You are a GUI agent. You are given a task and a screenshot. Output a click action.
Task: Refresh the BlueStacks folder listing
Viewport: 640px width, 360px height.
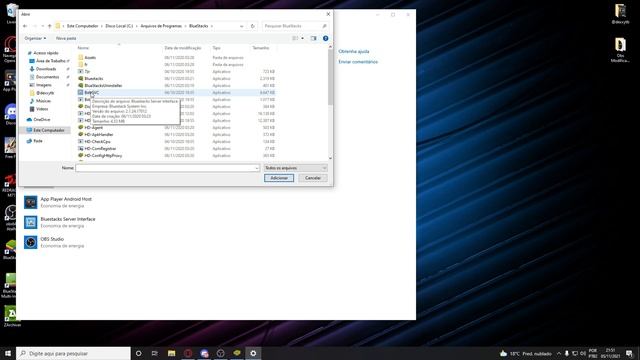(253, 26)
